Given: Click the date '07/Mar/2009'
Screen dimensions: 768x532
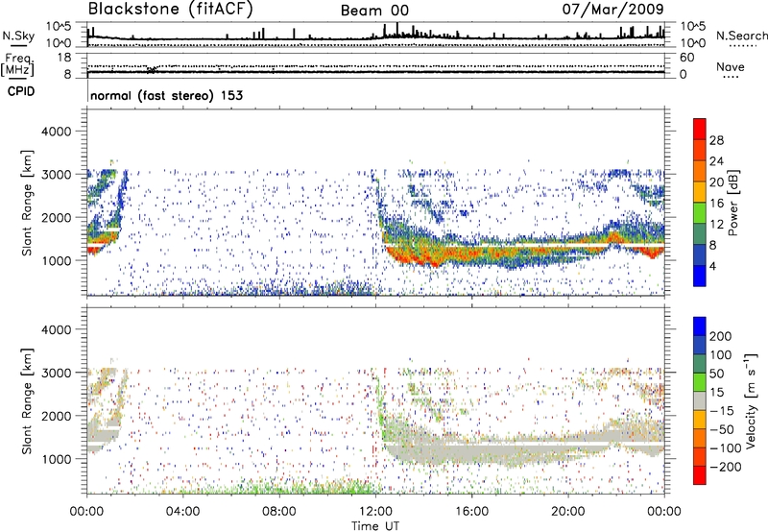Looking at the screenshot, I should tap(612, 9).
